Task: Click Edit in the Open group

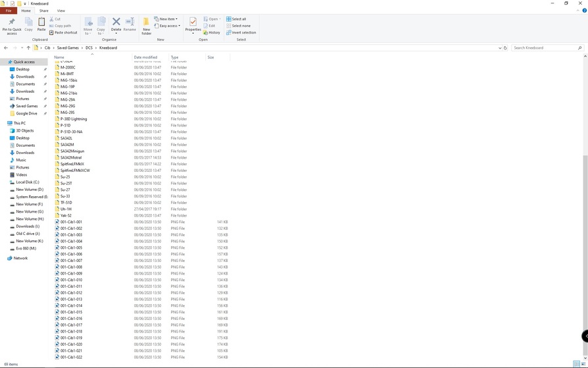Action: (209, 26)
